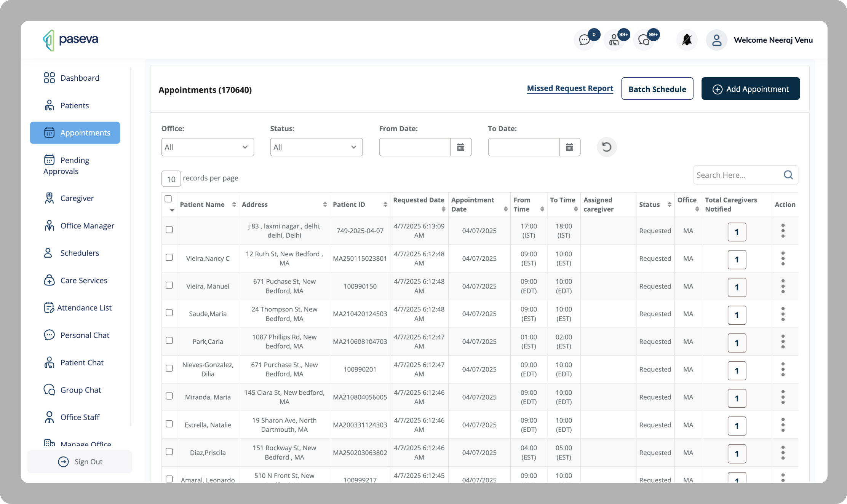The width and height of the screenshot is (847, 504).
Task: Open Office Staff in sidebar
Action: point(72,417)
